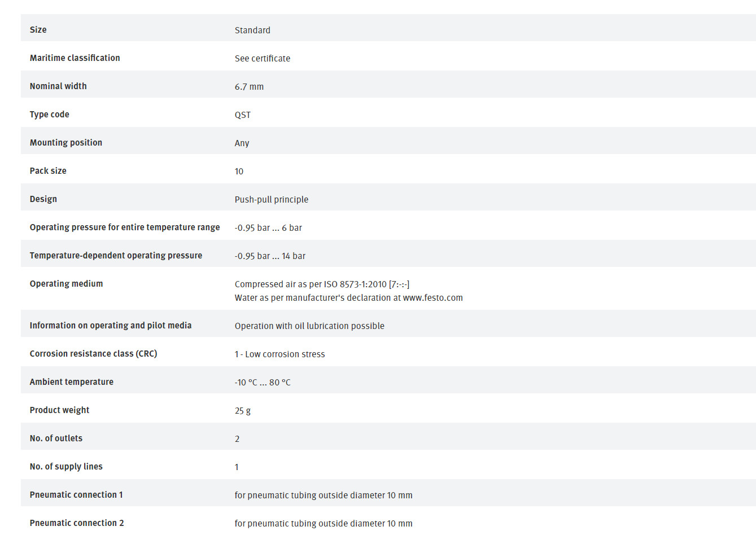
Task: Select the Type code value QST
Action: 243,115
